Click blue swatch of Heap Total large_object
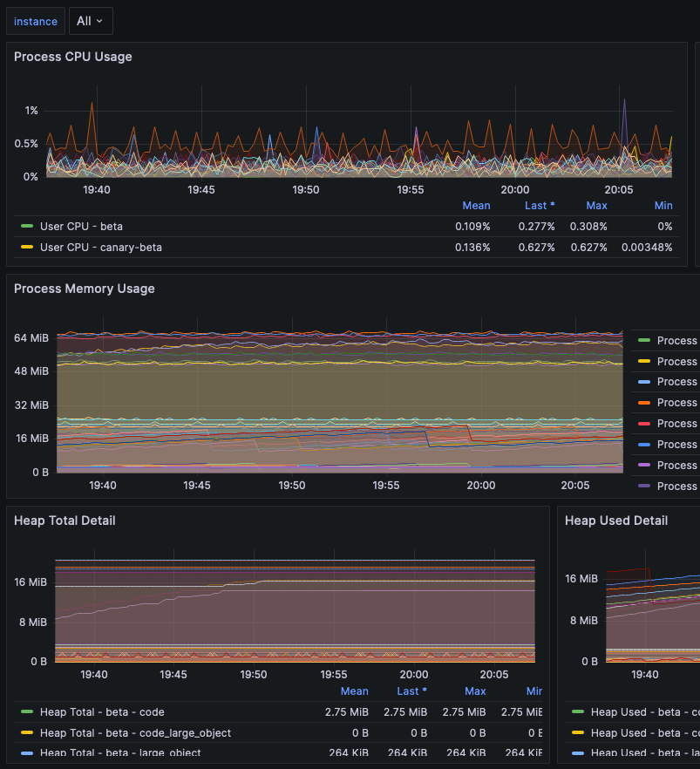The width and height of the screenshot is (700, 769). (x=27, y=752)
